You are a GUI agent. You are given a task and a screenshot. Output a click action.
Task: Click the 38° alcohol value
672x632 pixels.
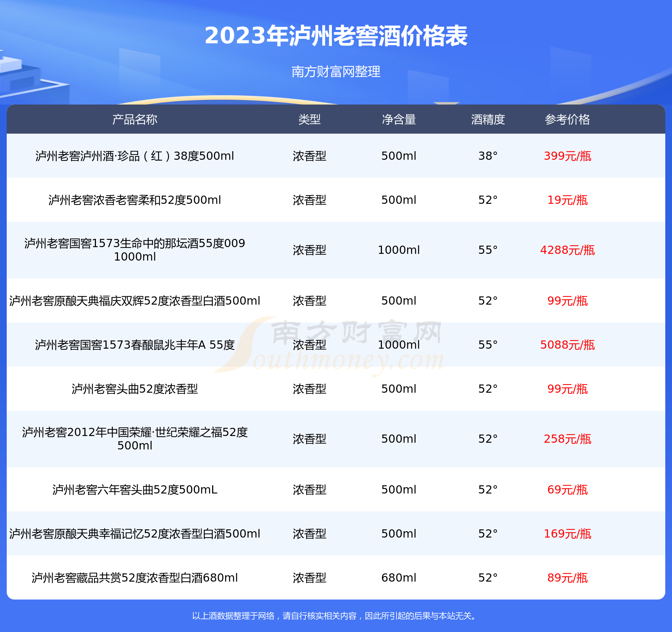click(488, 156)
